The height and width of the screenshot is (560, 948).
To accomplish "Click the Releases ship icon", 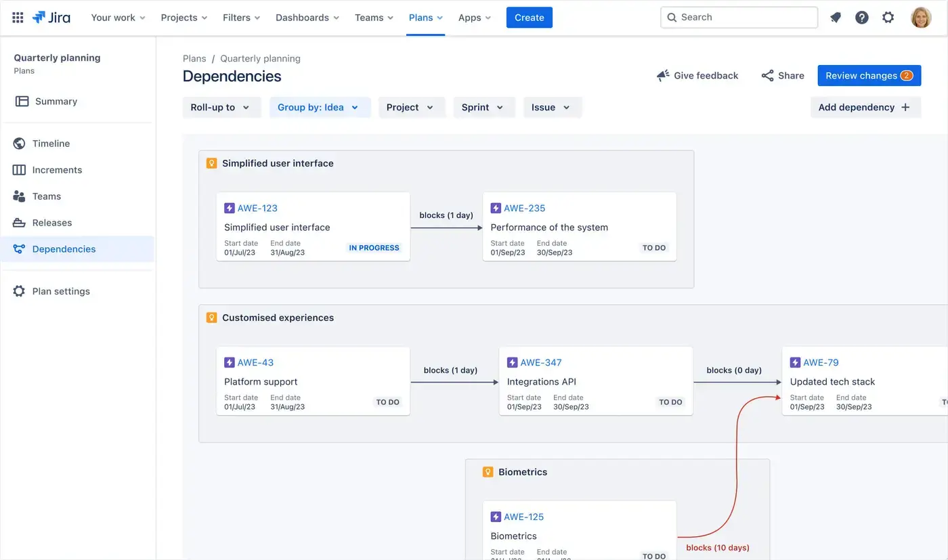I will [19, 223].
